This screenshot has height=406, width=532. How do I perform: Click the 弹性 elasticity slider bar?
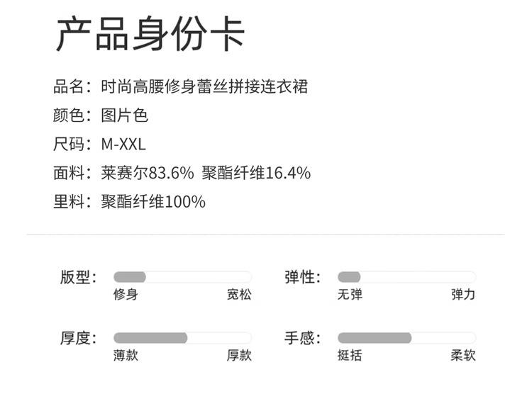(407, 277)
